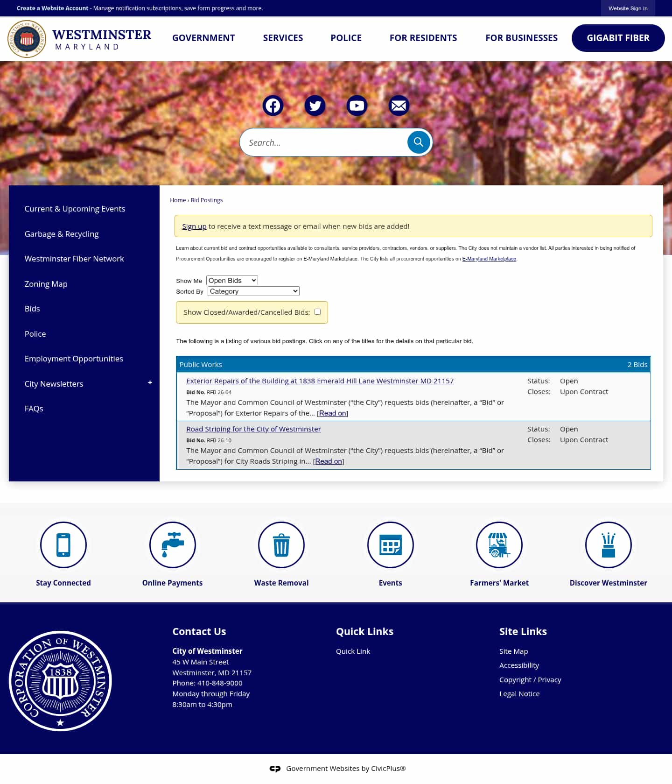Click the Contact Us footer heading
This screenshot has height=784, width=672.
[x=199, y=632]
